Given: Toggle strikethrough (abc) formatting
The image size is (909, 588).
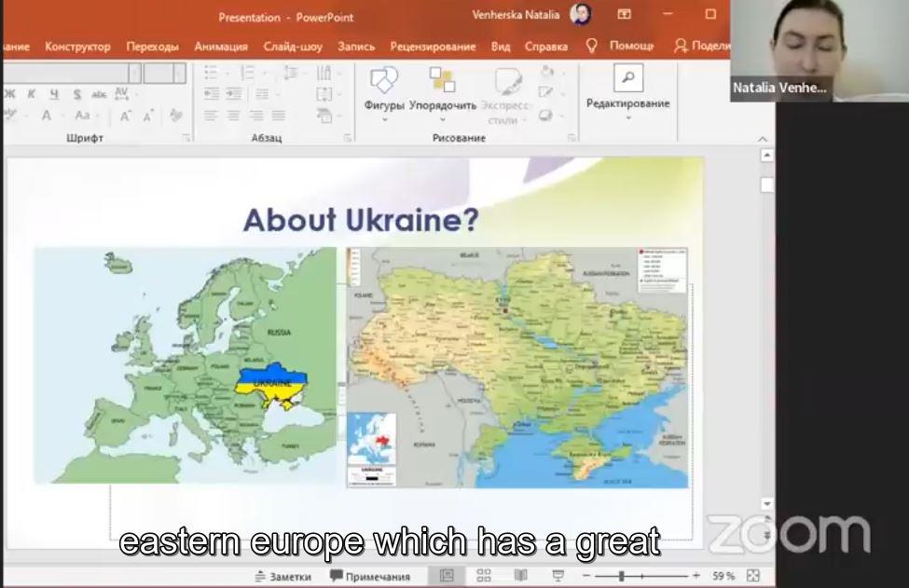Looking at the screenshot, I should 99,94.
